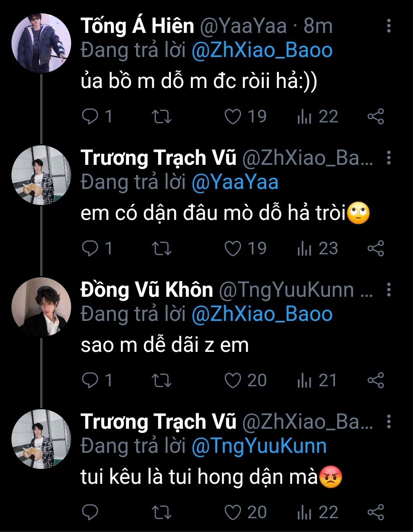The height and width of the screenshot is (532, 413).
Task: Open @YaaYaa mention in Trương Trạch Vũ's reply
Action: 234,182
